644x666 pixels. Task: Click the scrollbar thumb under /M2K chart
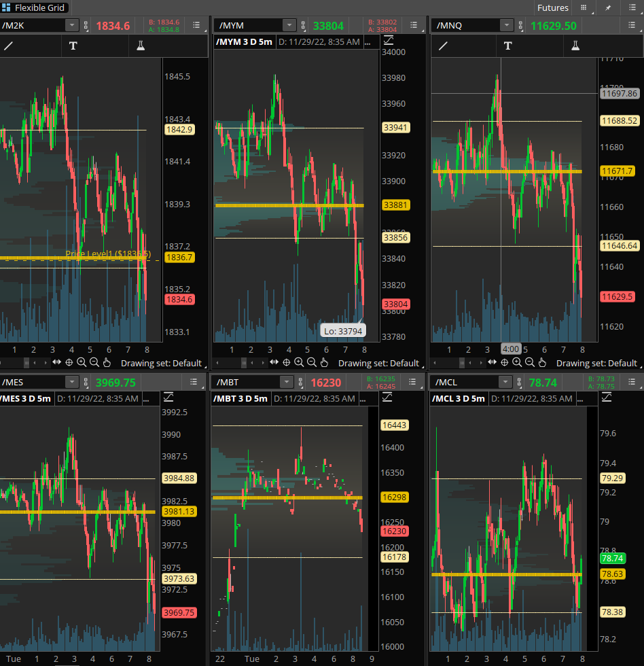pyautogui.click(x=26, y=363)
